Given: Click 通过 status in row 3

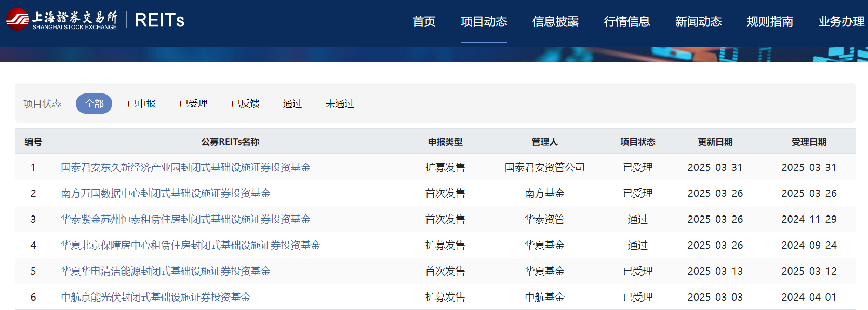Looking at the screenshot, I should tap(637, 219).
